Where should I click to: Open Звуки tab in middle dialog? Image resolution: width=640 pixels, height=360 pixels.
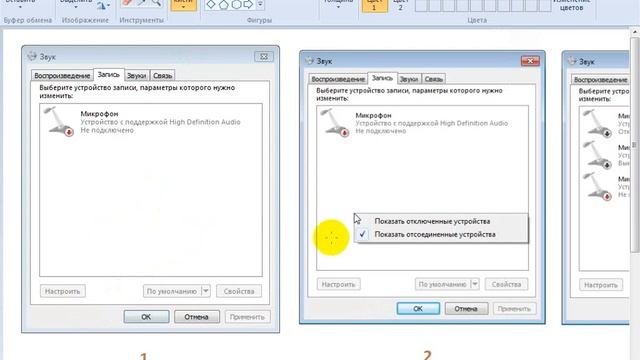[409, 79]
